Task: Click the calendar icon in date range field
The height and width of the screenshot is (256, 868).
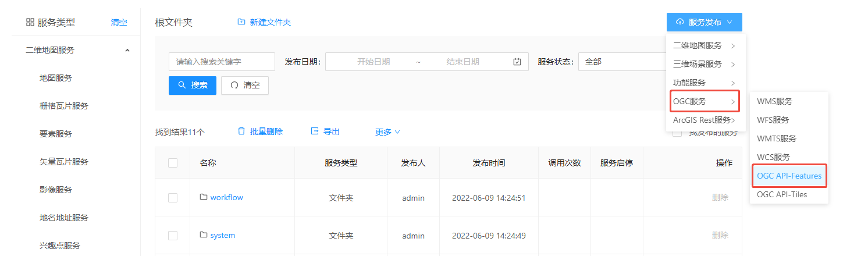Action: pos(517,62)
